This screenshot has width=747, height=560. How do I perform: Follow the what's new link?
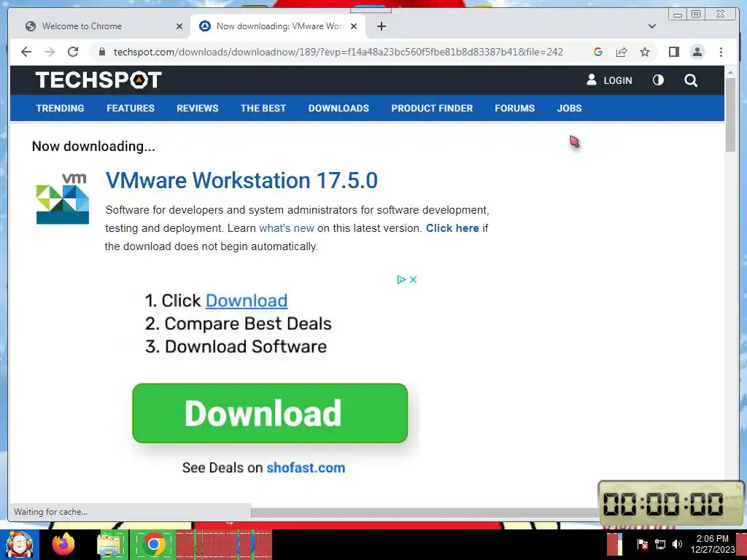(x=286, y=228)
